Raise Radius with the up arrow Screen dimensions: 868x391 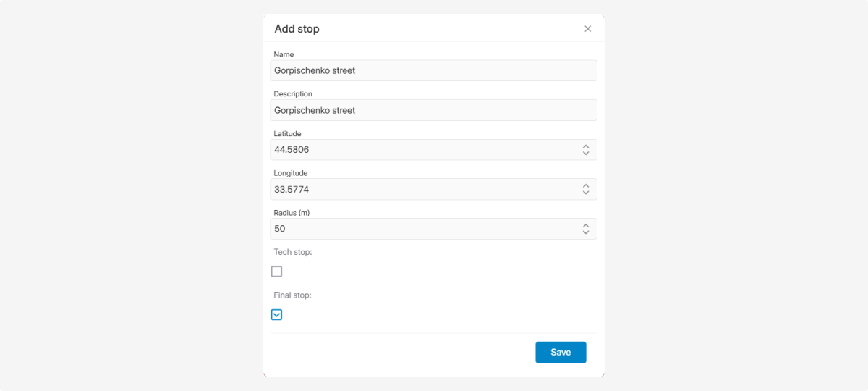tap(586, 225)
